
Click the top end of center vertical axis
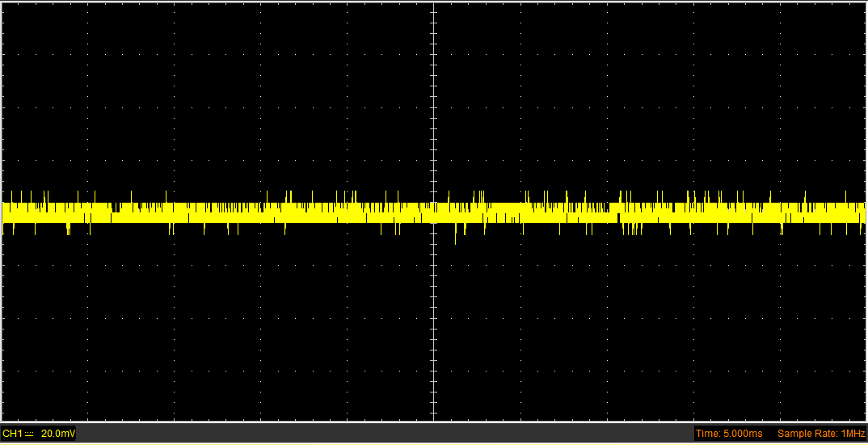434,5
